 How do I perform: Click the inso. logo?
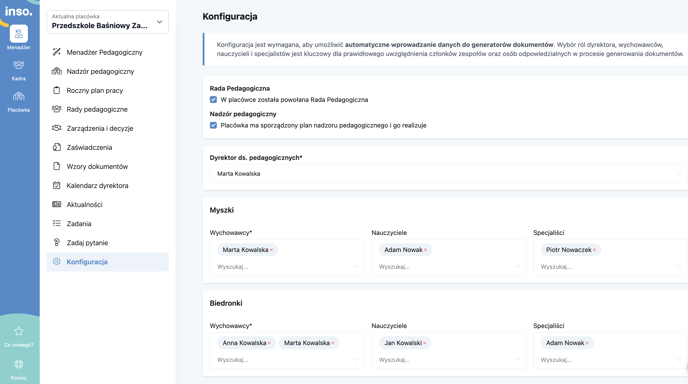tap(18, 11)
